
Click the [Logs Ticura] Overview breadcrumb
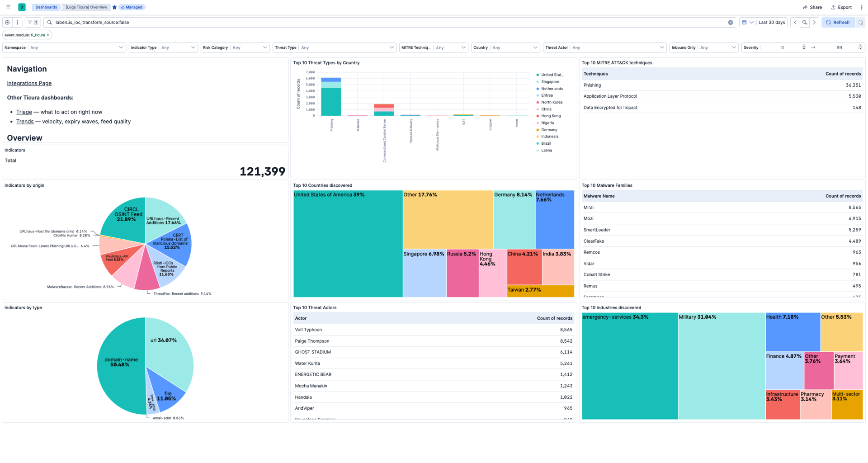86,7
